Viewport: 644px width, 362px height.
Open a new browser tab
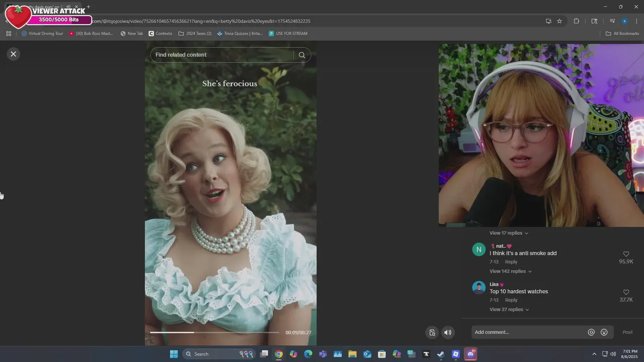coord(89,7)
